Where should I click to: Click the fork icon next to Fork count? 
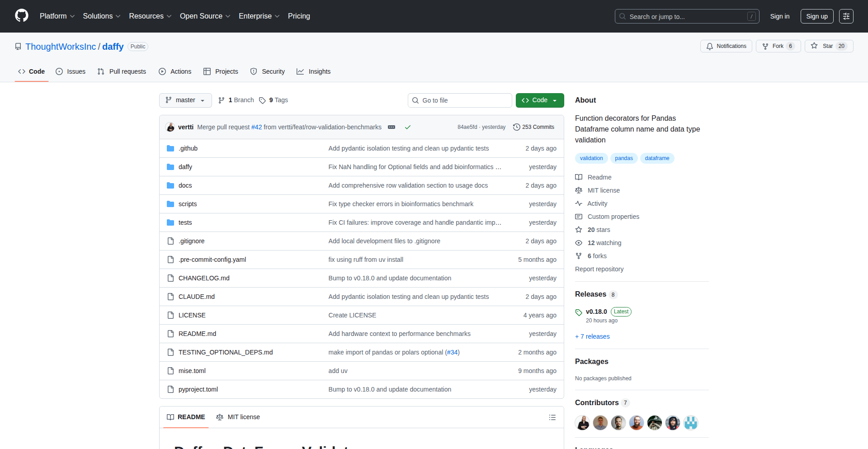[765, 46]
